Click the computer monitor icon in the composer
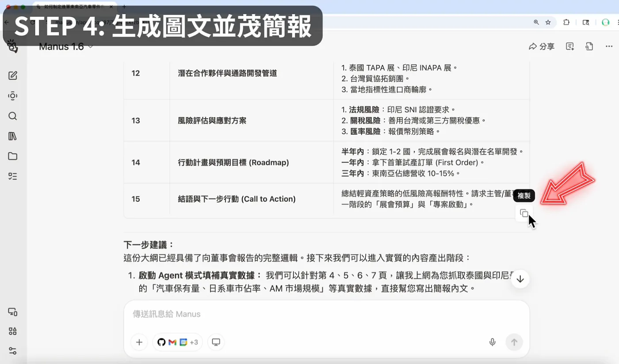This screenshot has width=619, height=364. pos(216,342)
